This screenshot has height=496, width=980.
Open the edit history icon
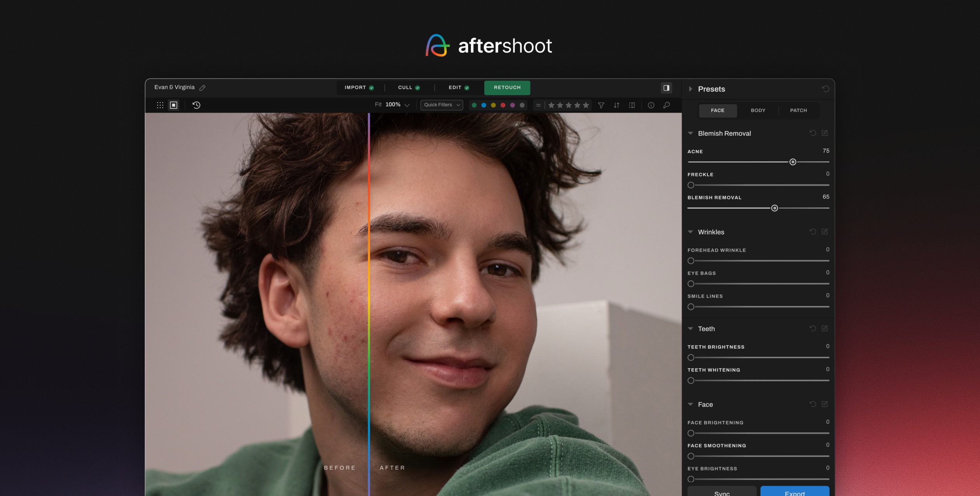click(x=196, y=105)
